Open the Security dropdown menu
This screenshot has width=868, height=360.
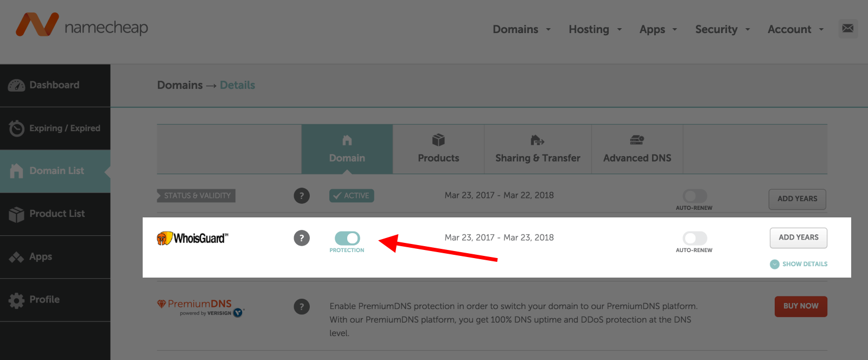pyautogui.click(x=723, y=29)
